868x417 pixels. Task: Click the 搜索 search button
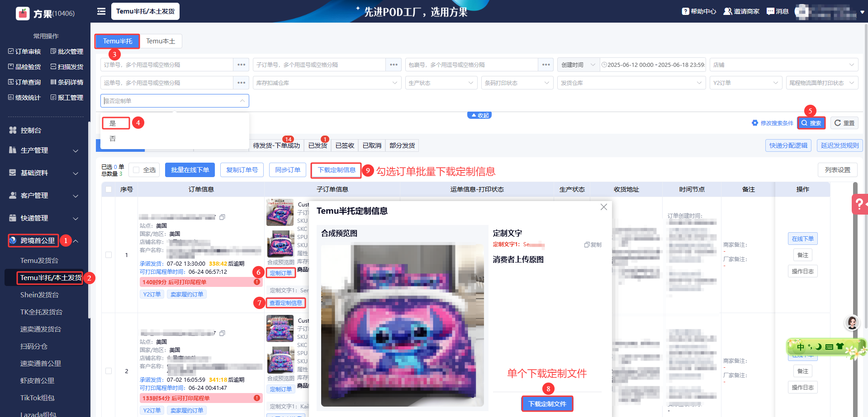[x=811, y=123]
